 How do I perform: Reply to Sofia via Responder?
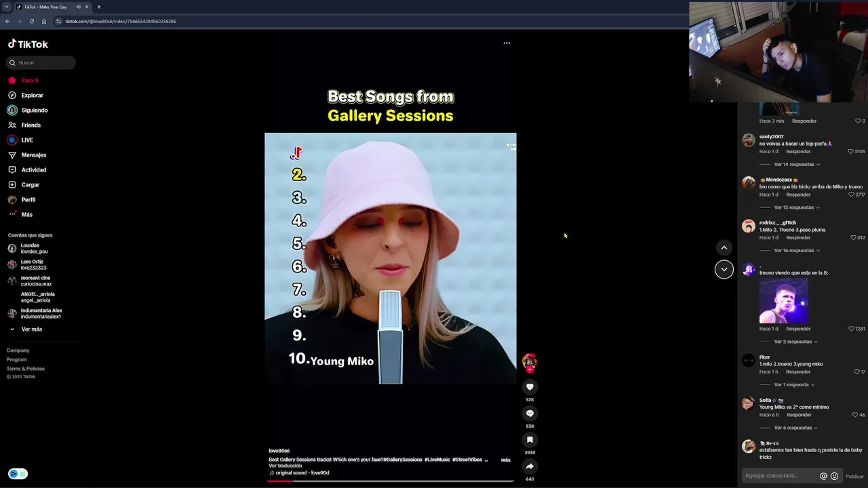pos(799,415)
